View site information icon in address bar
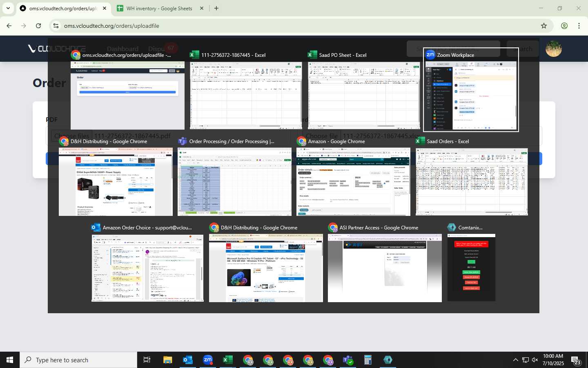588x368 pixels. point(56,26)
